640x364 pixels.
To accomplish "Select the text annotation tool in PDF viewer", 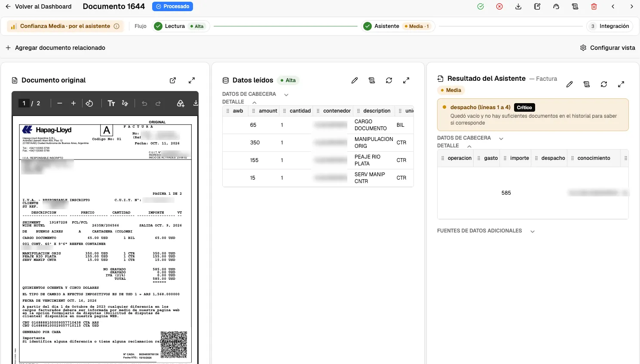I will pos(111,103).
